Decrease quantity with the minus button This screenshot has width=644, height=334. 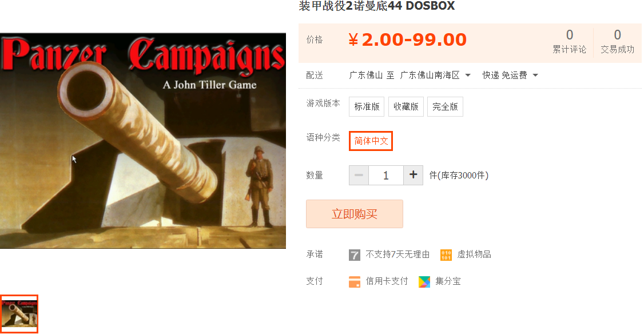point(359,176)
